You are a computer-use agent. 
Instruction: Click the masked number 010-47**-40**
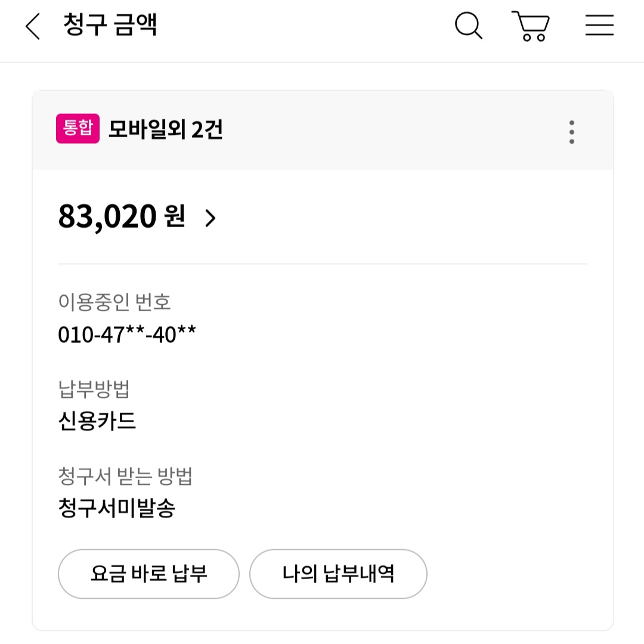tap(127, 335)
